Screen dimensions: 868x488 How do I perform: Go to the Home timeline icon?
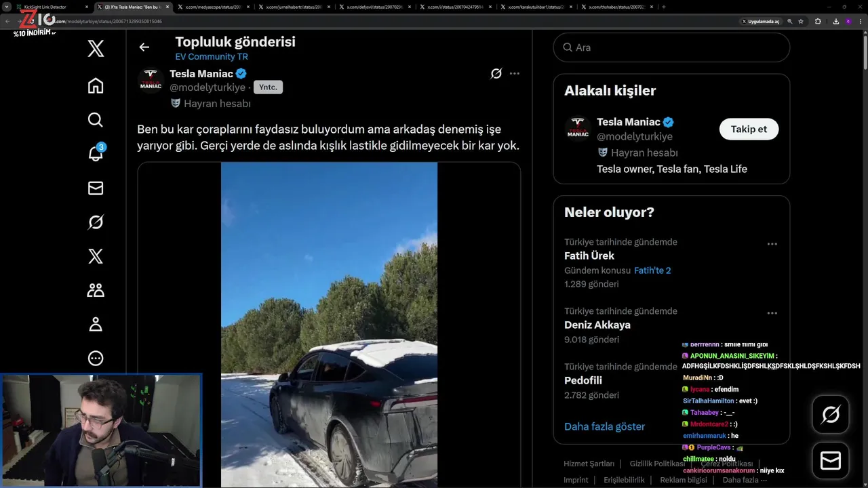tap(96, 85)
